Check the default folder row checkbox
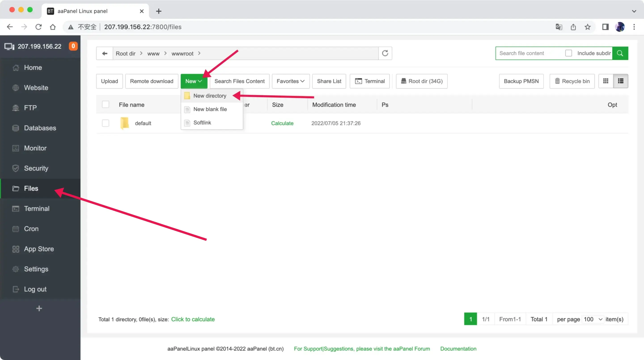644x360 pixels. click(106, 123)
